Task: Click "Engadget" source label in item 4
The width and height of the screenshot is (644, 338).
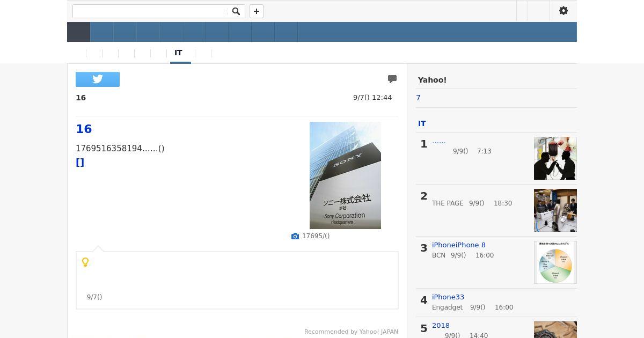Action: (x=447, y=307)
